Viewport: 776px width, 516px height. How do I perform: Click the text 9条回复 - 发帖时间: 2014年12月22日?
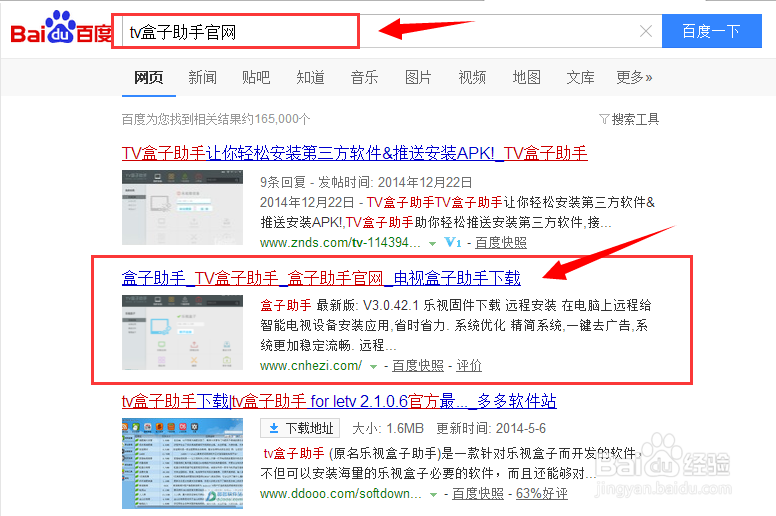366,182
